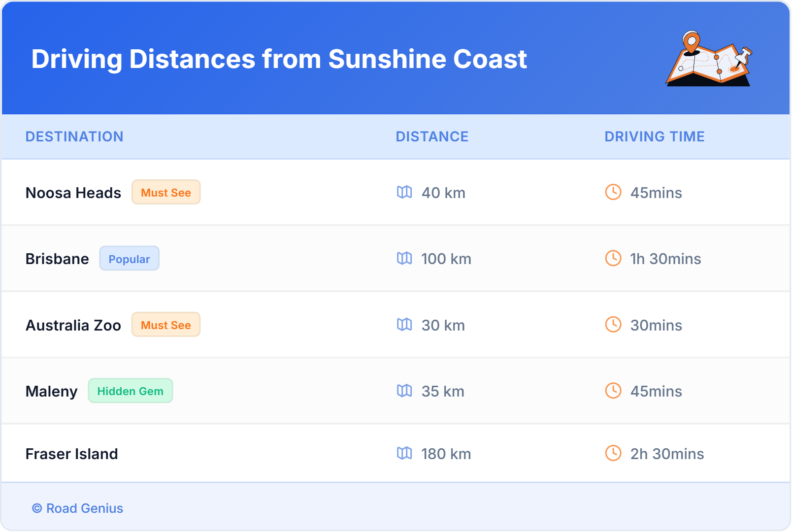Click the Hidden Gem badge beside Maleny

point(130,391)
